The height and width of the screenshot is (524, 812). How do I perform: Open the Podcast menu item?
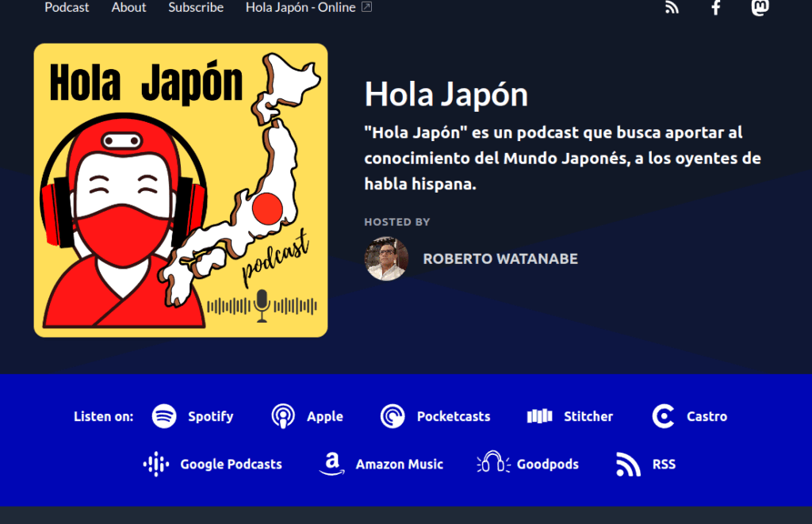pos(67,7)
